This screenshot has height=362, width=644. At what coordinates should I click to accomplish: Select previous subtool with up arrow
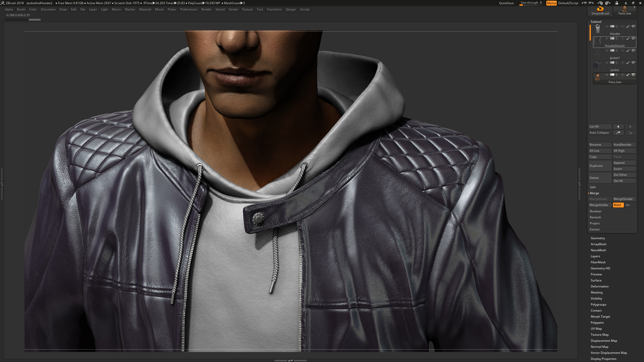pyautogui.click(x=618, y=127)
